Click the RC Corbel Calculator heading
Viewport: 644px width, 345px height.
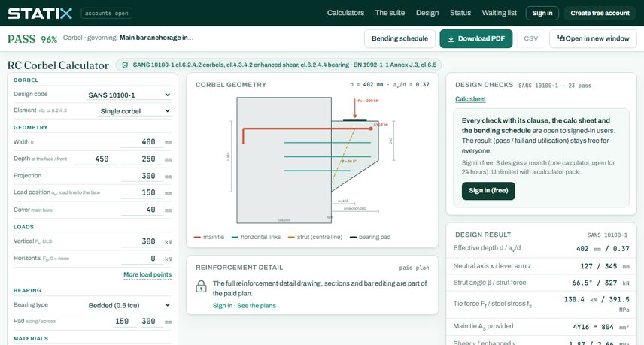pyautogui.click(x=58, y=65)
